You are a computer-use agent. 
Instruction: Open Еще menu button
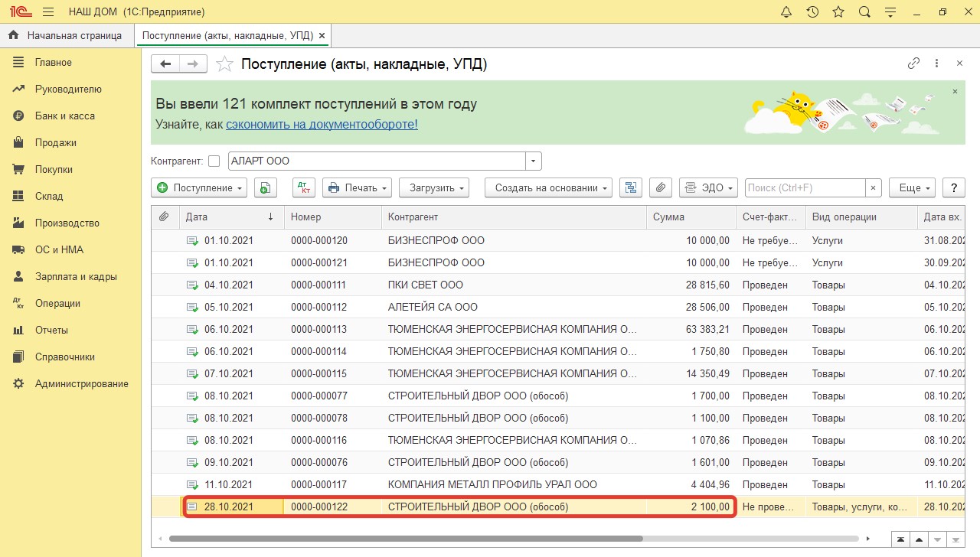click(912, 187)
